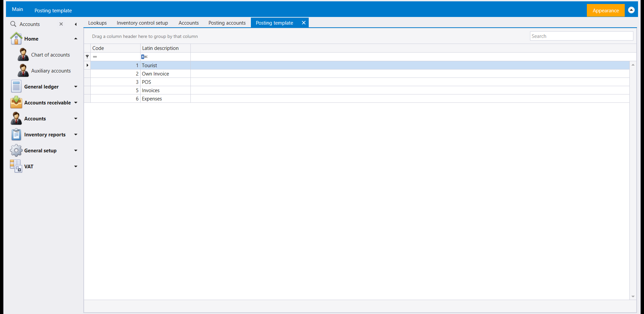Click the Inventory reports clipboard icon
644x314 pixels.
pos(16,134)
